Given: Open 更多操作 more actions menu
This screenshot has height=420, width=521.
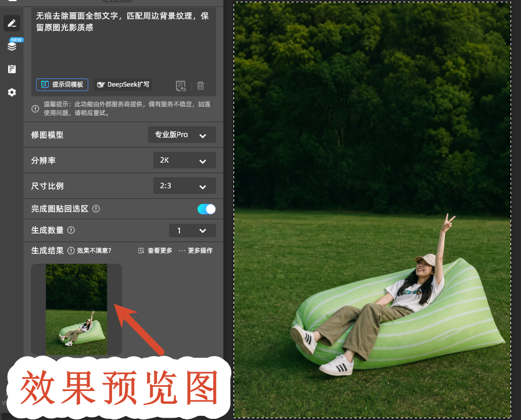Looking at the screenshot, I should [195, 250].
